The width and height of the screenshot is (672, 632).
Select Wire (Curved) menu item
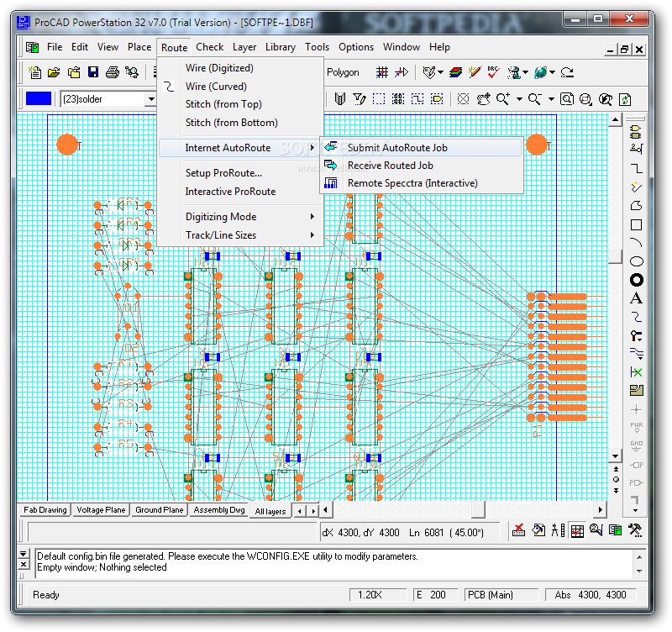click(x=241, y=87)
